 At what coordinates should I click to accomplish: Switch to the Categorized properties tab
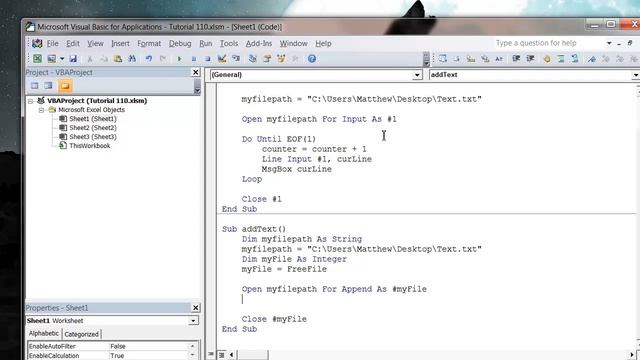click(x=82, y=334)
